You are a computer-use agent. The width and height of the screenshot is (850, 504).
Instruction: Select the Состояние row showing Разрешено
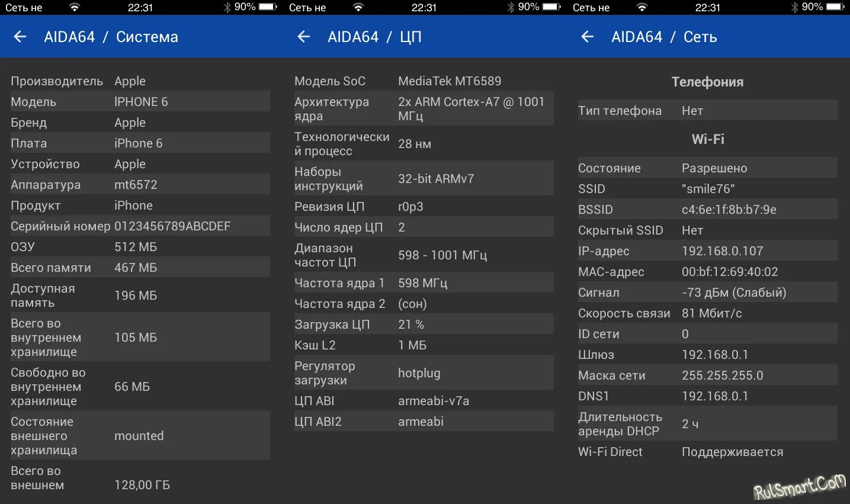pyautogui.click(x=708, y=168)
